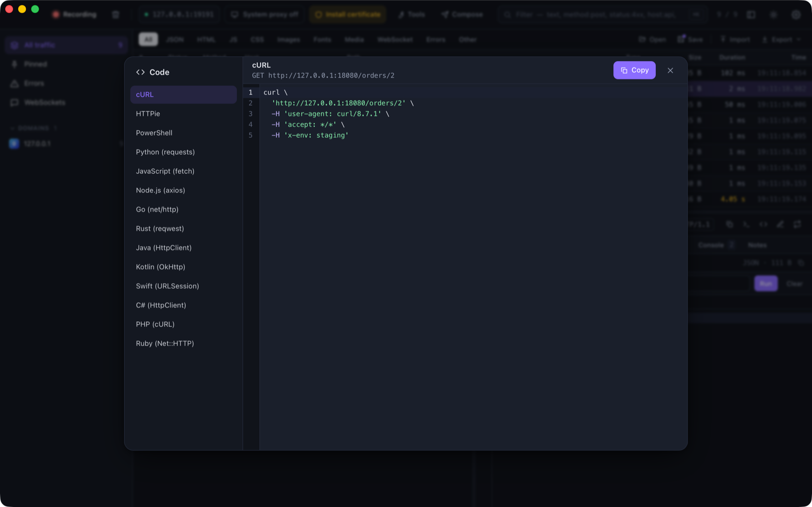Open the Compose button
The width and height of the screenshot is (812, 507).
point(462,14)
